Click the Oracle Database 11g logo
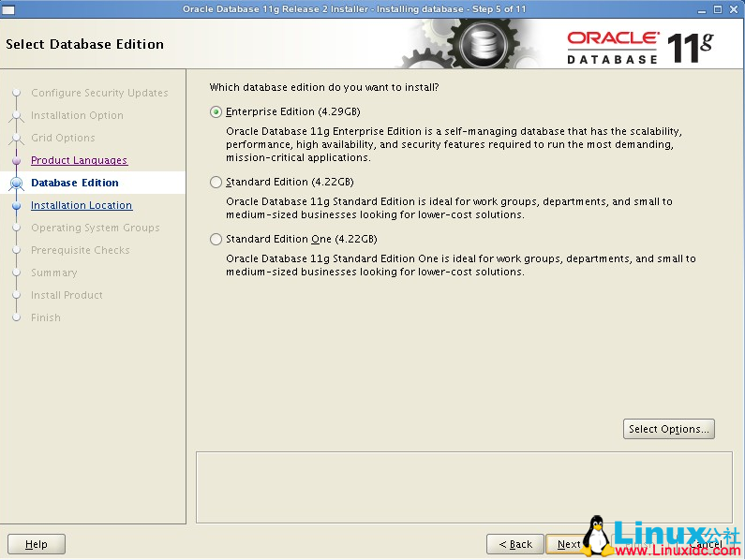This screenshot has width=745, height=560. [639, 47]
